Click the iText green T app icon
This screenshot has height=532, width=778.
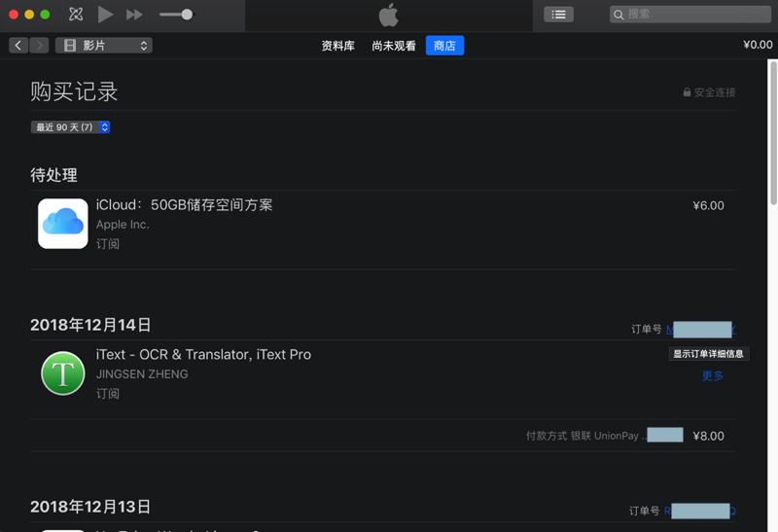coord(63,373)
